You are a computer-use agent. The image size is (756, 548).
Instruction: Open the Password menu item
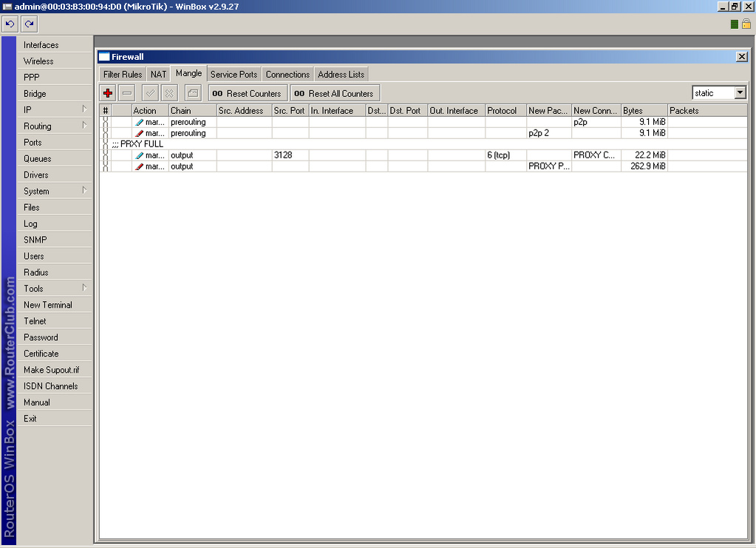pos(55,337)
